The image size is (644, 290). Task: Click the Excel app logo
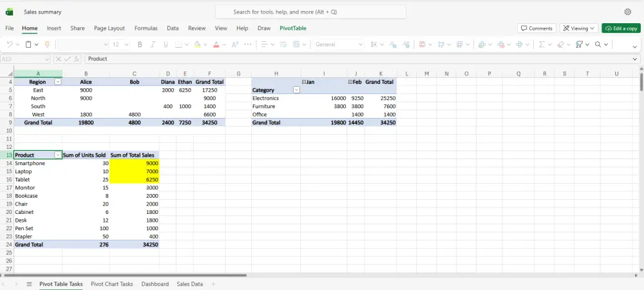coord(9,12)
